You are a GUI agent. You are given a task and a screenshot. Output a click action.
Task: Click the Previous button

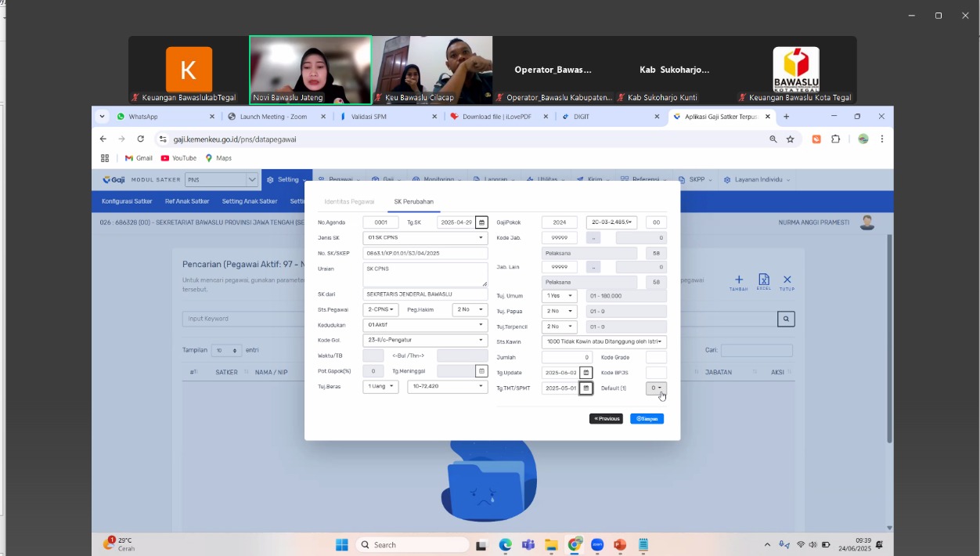pos(606,419)
